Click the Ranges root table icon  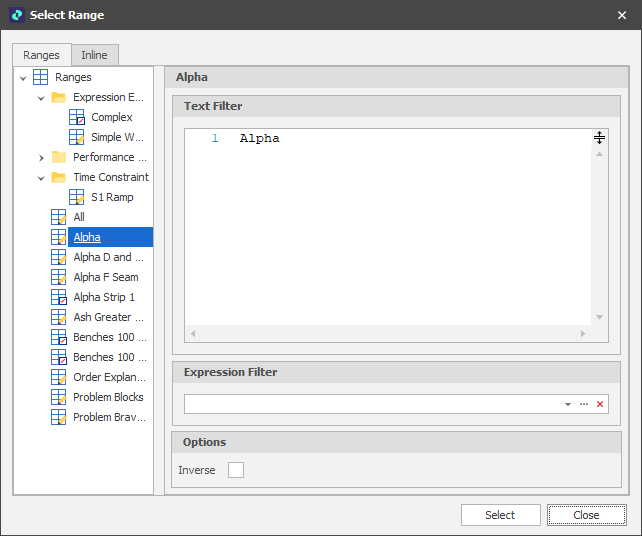(x=40, y=77)
